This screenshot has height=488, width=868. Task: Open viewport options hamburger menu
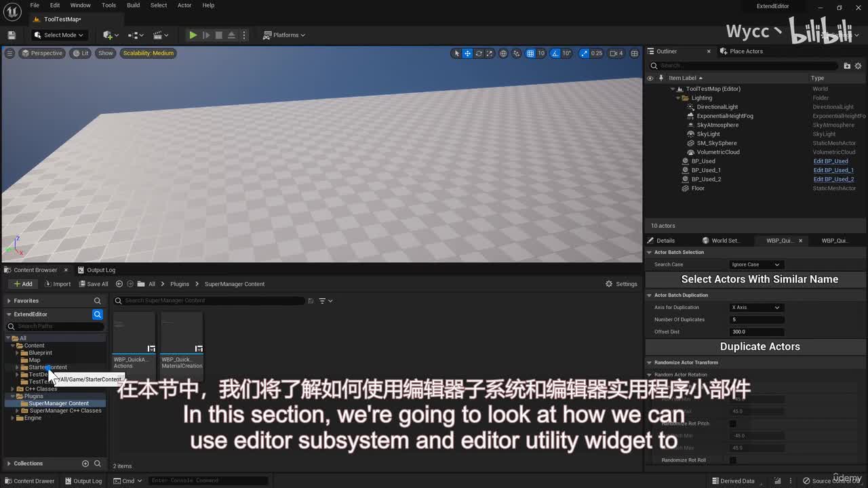[x=9, y=53]
